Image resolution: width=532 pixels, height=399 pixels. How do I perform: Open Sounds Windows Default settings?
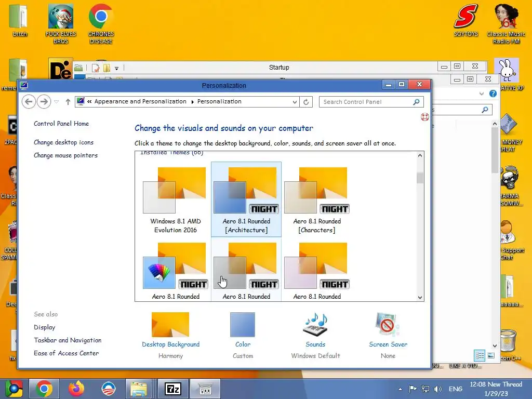[315, 335]
